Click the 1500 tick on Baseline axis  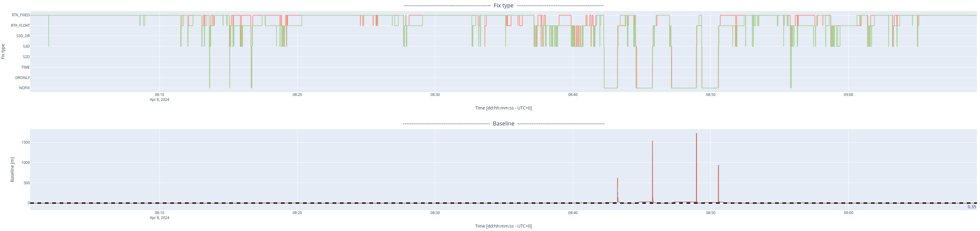[x=26, y=142]
